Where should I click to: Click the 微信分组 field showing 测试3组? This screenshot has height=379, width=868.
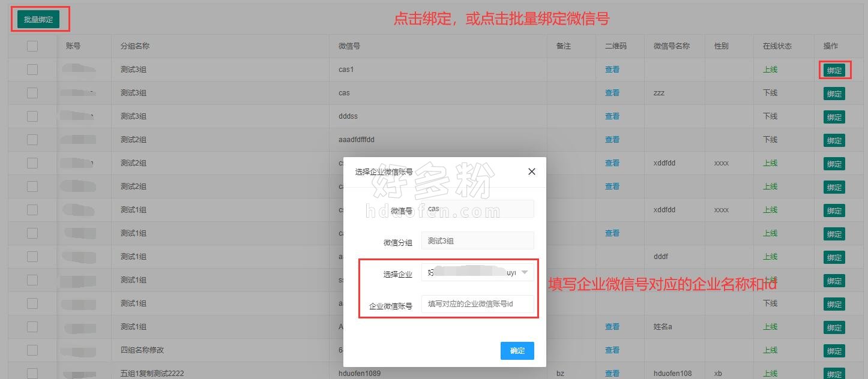[x=477, y=240]
